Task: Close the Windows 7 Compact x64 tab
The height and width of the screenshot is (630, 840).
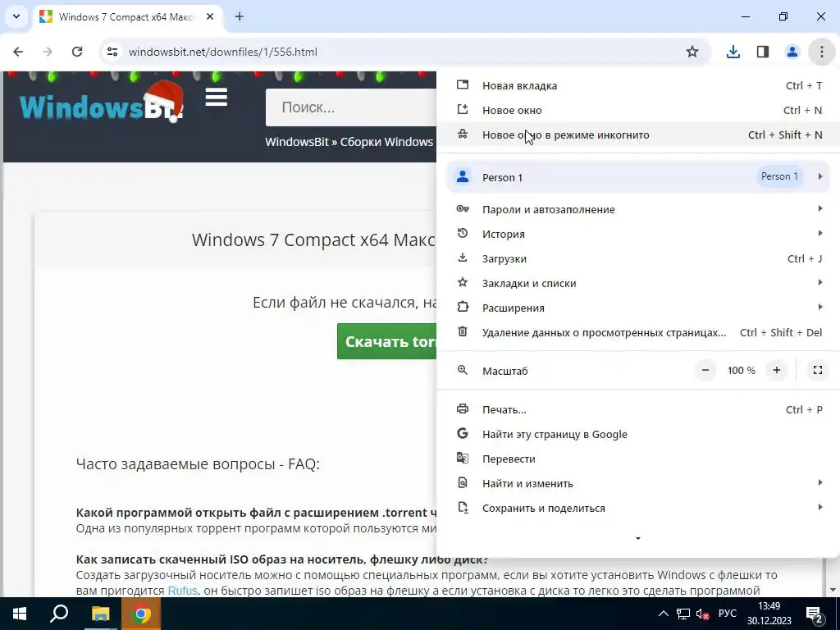Action: pos(210,16)
